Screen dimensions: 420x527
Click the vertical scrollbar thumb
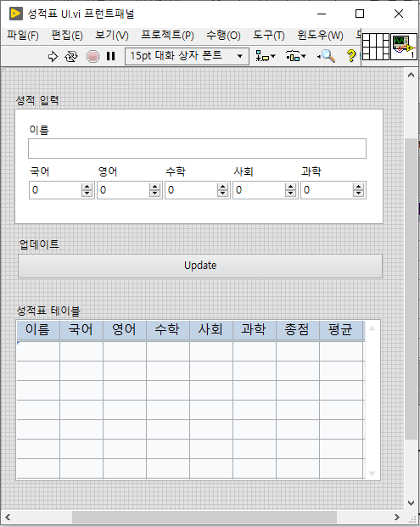point(411,289)
